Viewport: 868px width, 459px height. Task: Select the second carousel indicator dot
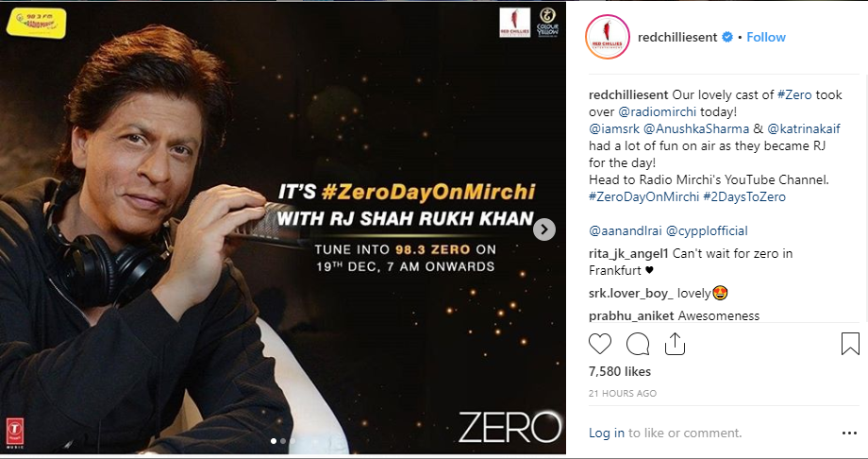tap(283, 441)
